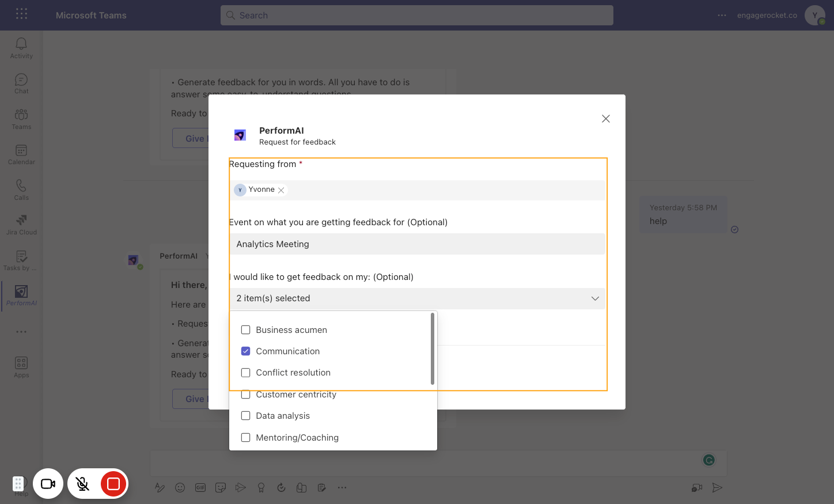
Task: Select PerformAI app in sidebar
Action: (21, 296)
